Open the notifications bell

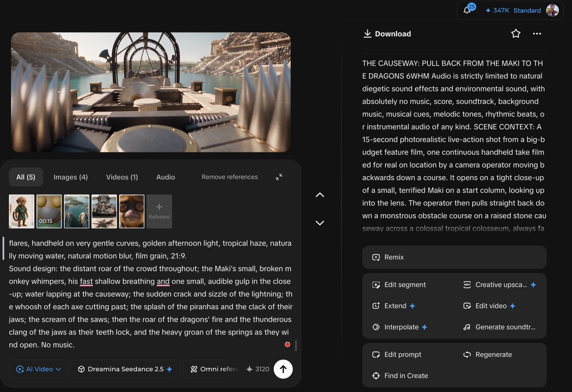pyautogui.click(x=467, y=10)
